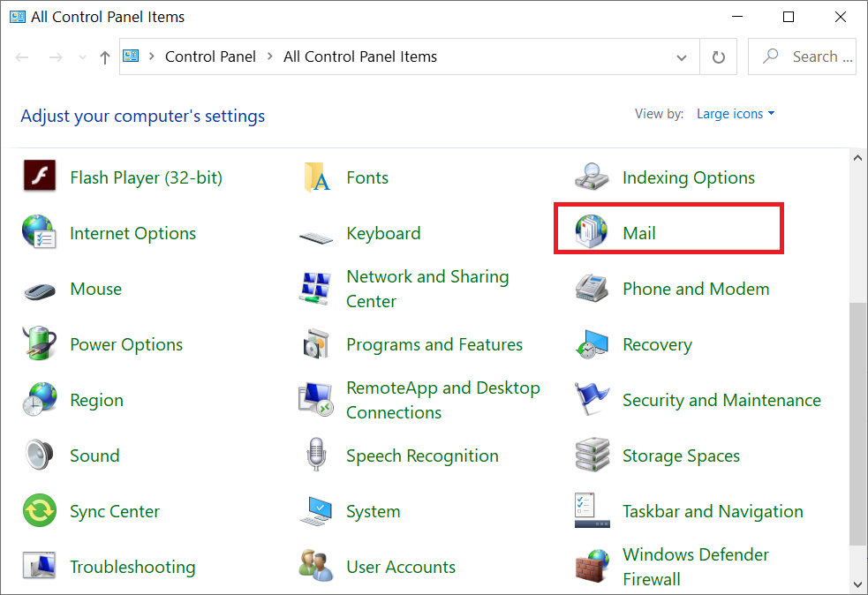Click the Windows Defender Firewall brick icon

[x=590, y=567]
